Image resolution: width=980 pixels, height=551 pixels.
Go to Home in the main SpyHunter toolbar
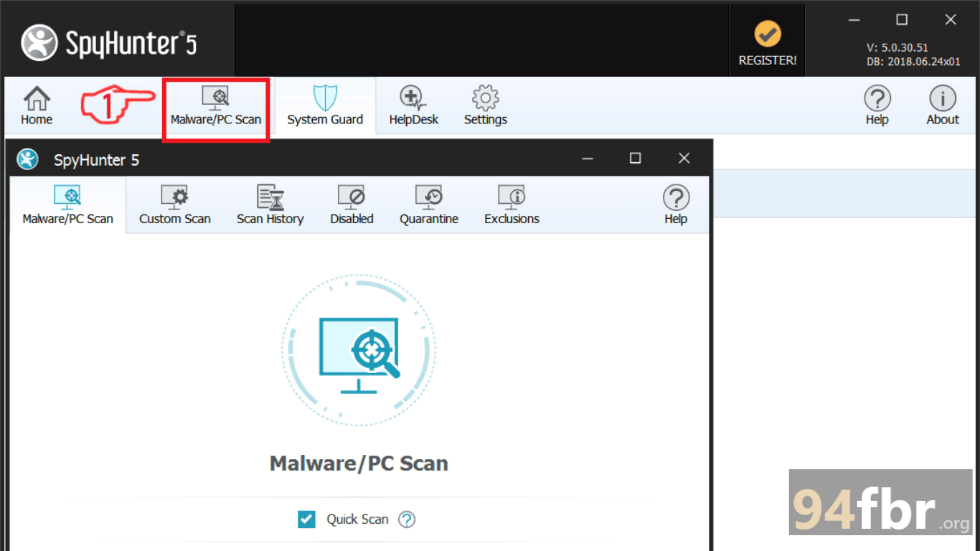click(37, 105)
